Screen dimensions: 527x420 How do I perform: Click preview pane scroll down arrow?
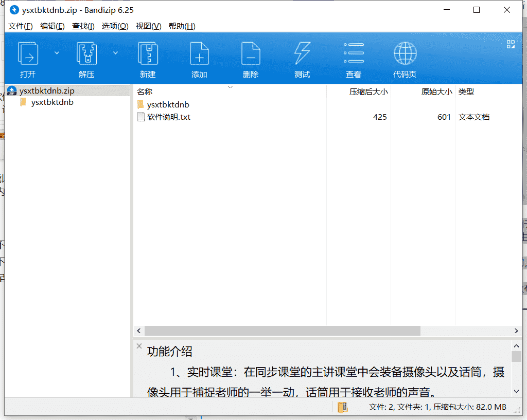pyautogui.click(x=516, y=391)
